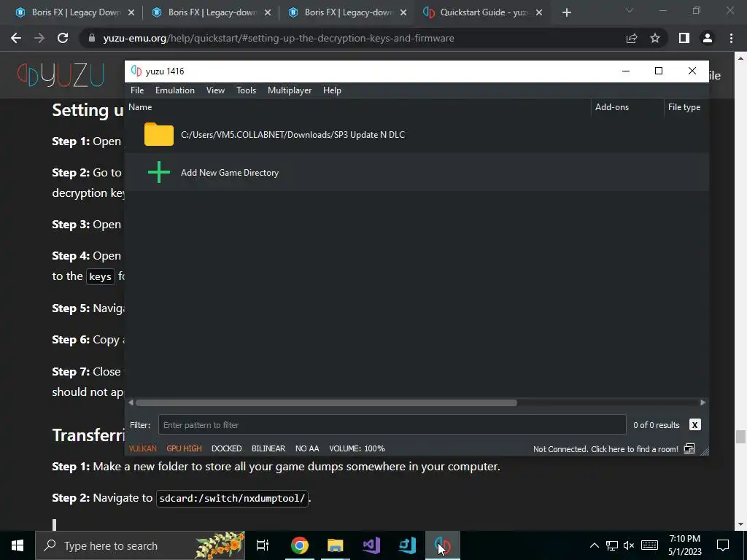Bookmark this page with star icon
Image resolution: width=747 pixels, height=560 pixels.
[x=655, y=38]
